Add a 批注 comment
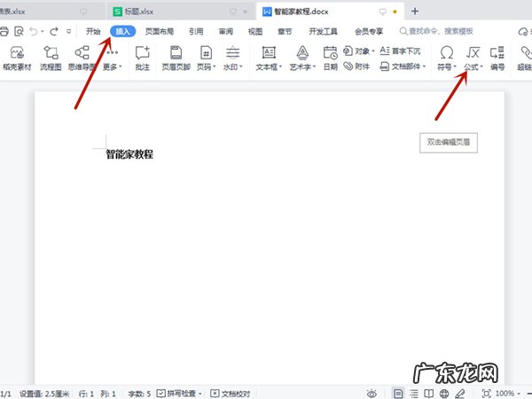 coord(142,59)
